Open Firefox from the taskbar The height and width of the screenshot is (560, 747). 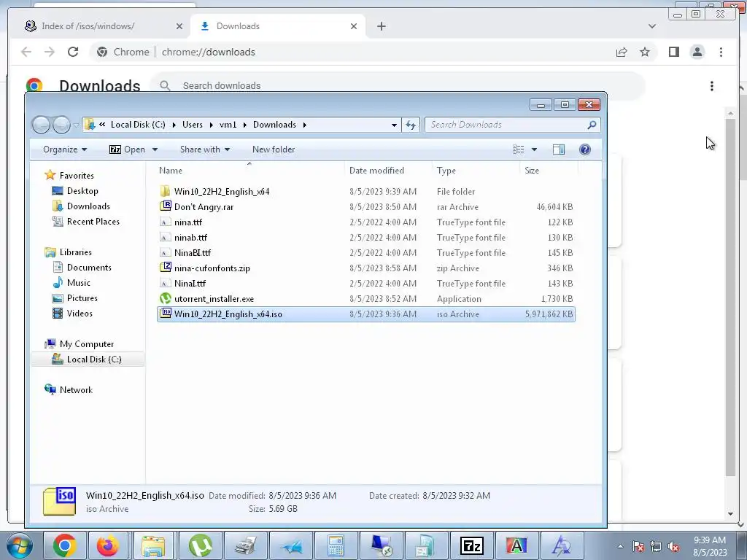[108, 545]
